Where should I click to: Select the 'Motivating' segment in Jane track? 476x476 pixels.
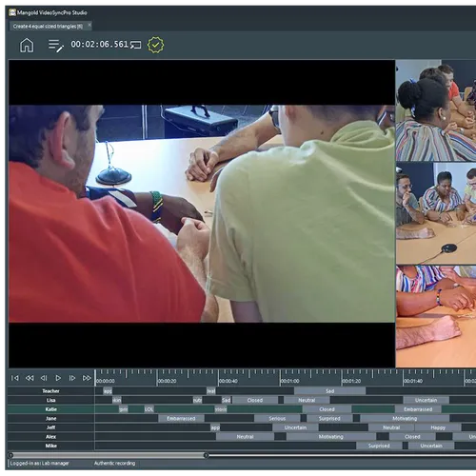pyautogui.click(x=405, y=418)
